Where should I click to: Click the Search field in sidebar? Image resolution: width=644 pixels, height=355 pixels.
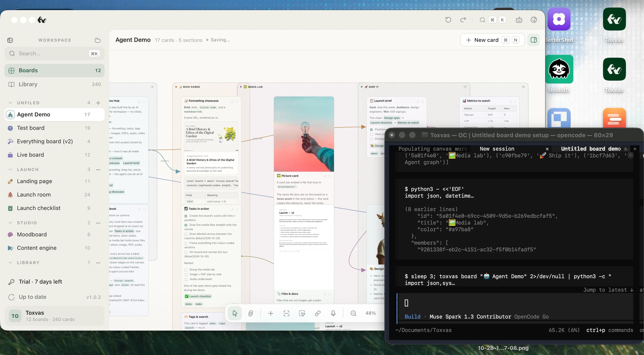pyautogui.click(x=55, y=53)
